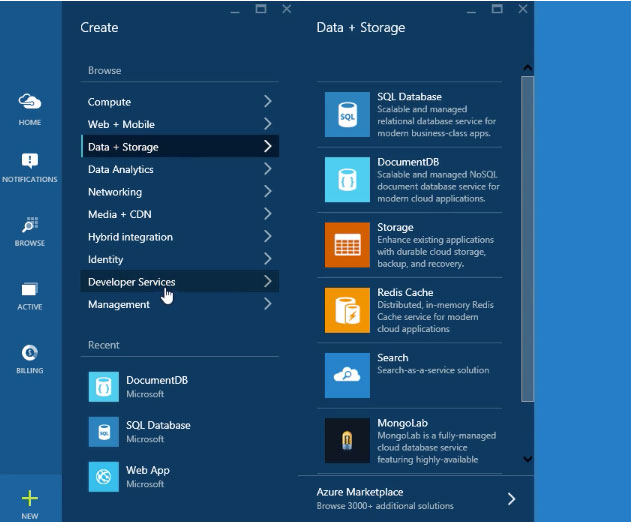Click the Web App name under Recent

click(148, 470)
